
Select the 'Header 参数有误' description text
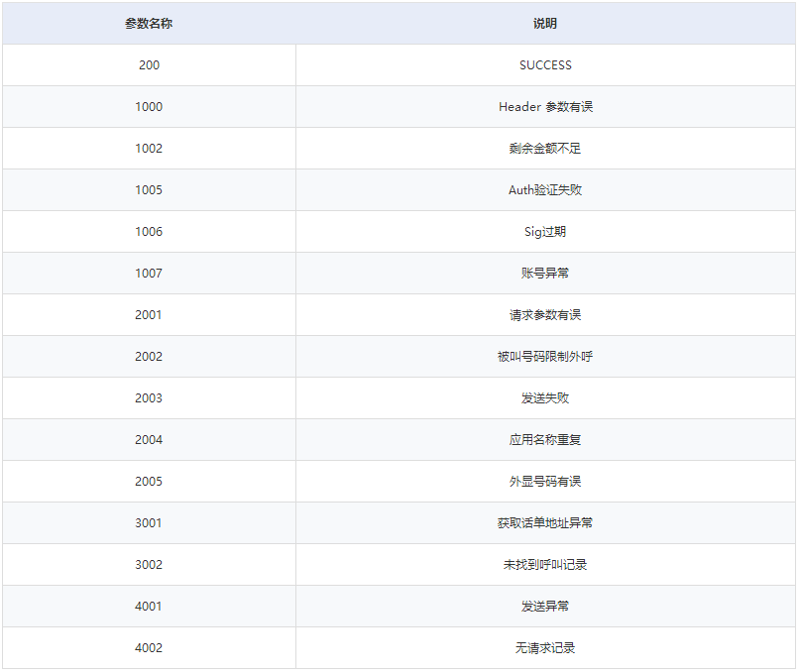point(545,107)
